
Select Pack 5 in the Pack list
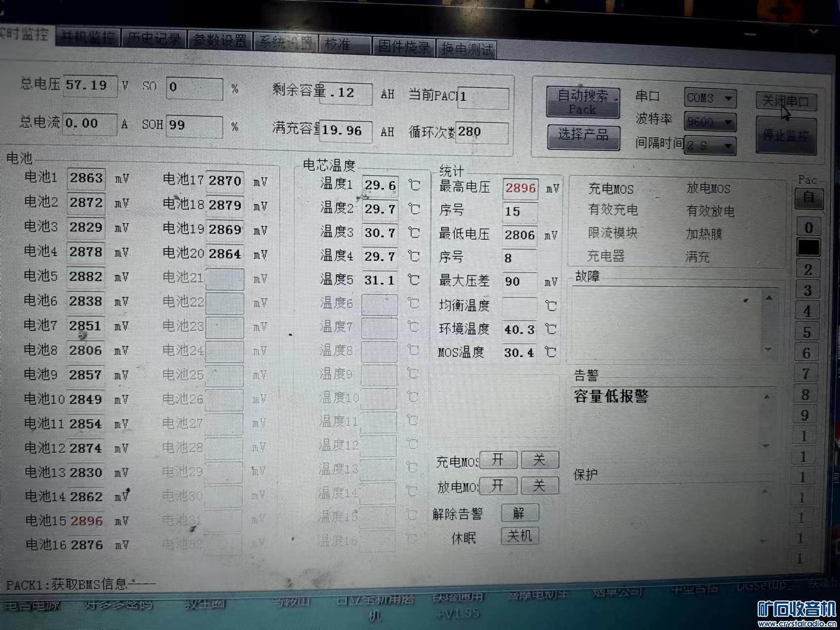point(807,332)
